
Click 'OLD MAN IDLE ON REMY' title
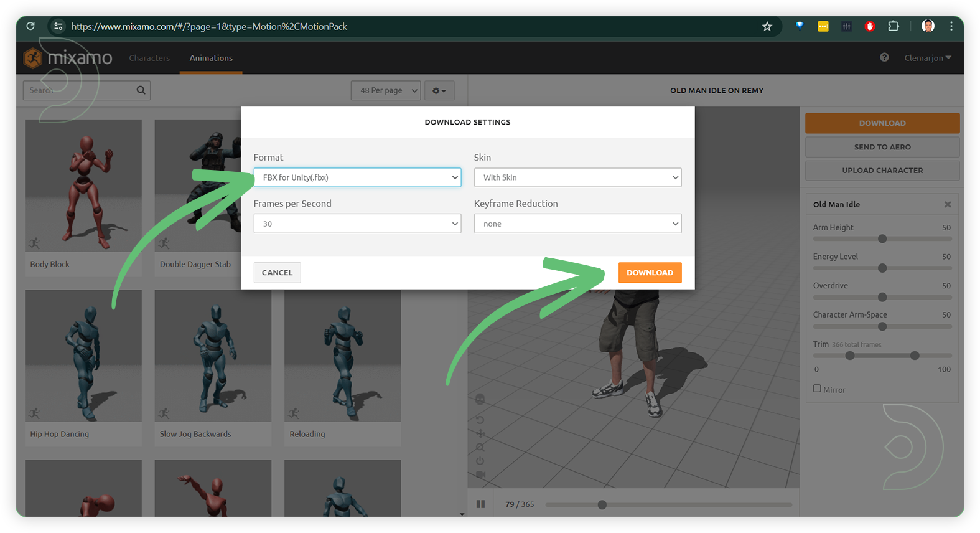(x=717, y=90)
